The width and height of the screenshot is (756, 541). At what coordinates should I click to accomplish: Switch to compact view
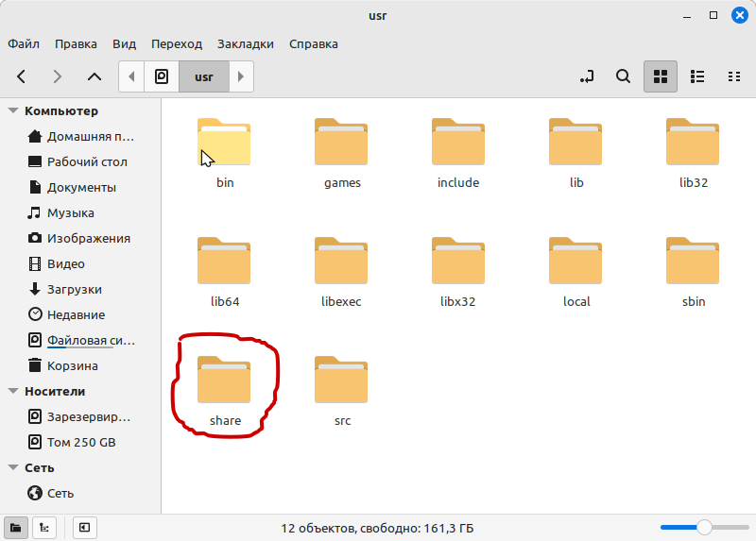coord(734,76)
